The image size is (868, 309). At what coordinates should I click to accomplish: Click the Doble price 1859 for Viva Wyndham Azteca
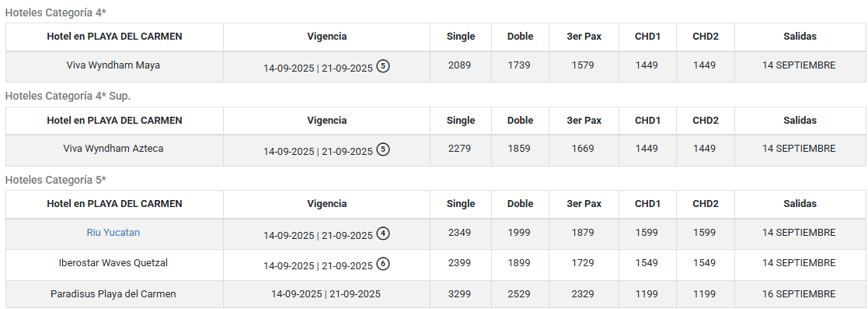click(x=518, y=148)
